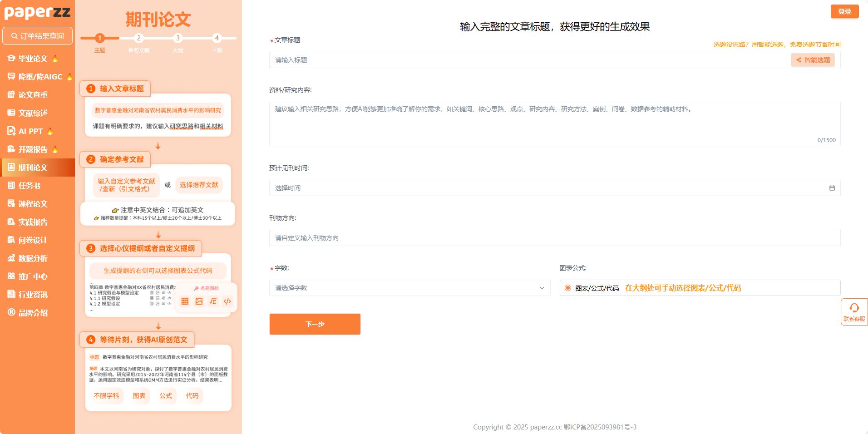Click the formula icon in outline preview
Viewport: 868px width, 434px height.
(x=213, y=301)
